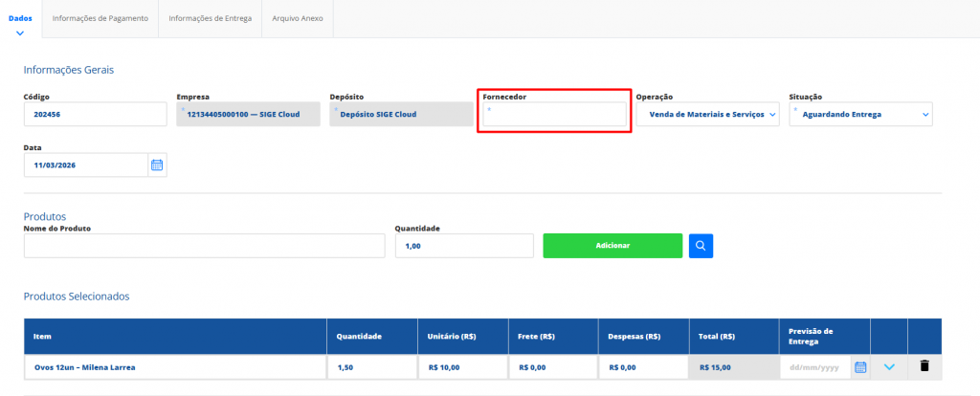980x396 pixels.
Task: Focus the Fornecedor input field
Action: point(554,114)
